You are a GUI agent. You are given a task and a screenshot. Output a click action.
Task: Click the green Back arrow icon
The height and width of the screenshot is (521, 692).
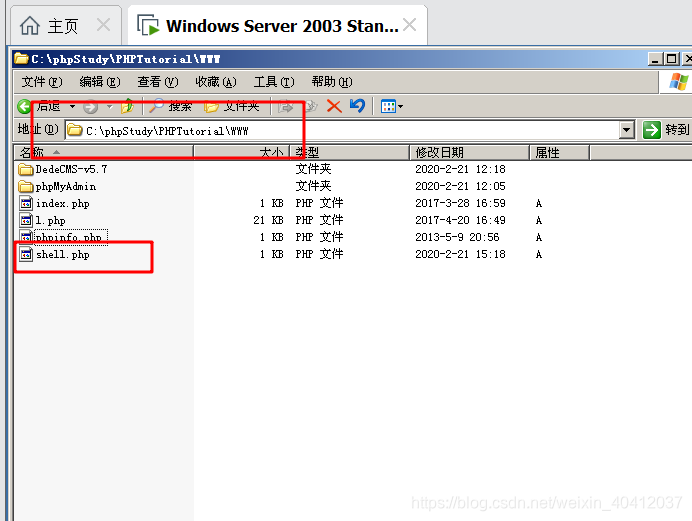pyautogui.click(x=25, y=106)
